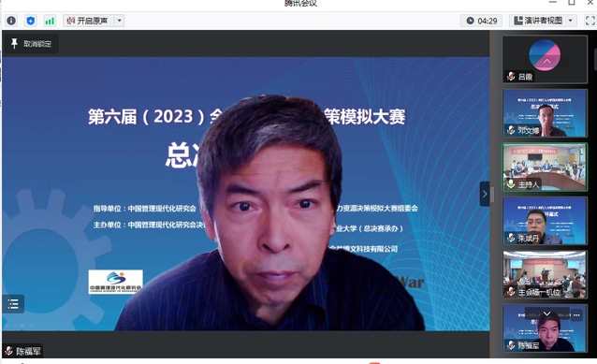Expand the dropdown arrow beside 演讲者视图
Screen dimensions: 597x364
571,21
